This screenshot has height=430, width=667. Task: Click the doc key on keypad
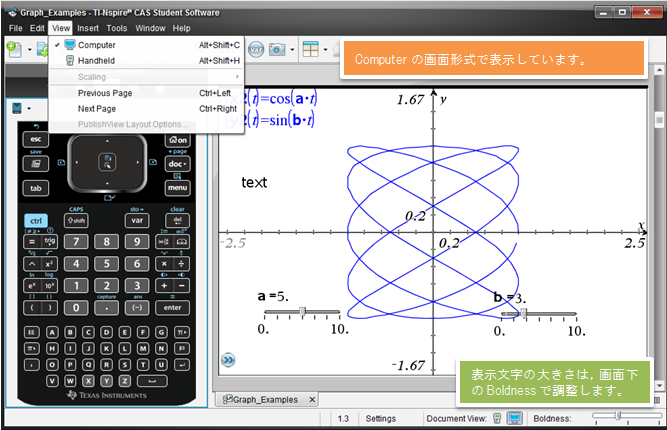point(177,164)
